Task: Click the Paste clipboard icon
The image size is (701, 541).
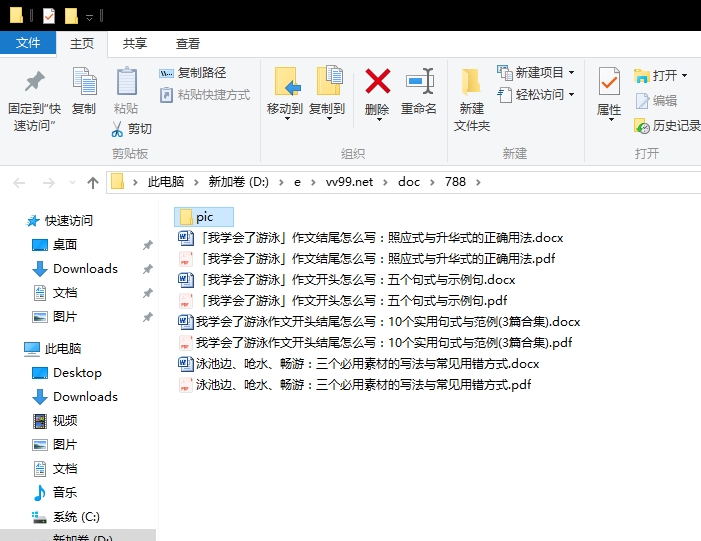Action: [x=127, y=81]
